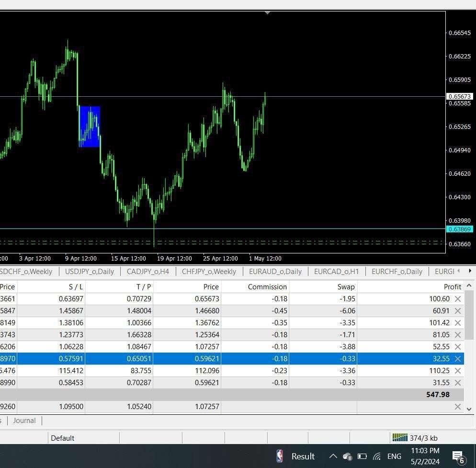Switch to EURAUD_o,Daily chart tab
Image resolution: width=476 pixels, height=468 pixels.
275,272
